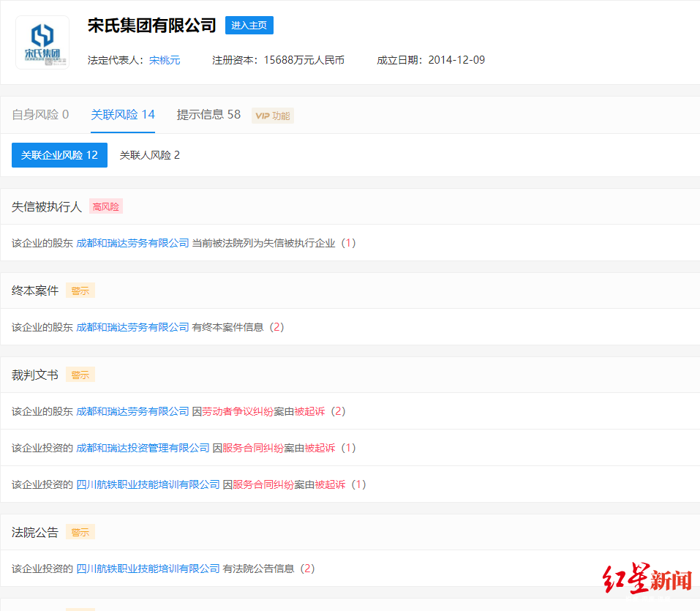Viewport: 700px width, 611px height.
Task: Open 成都和瑞达投资管理有限公司 link
Action: (x=143, y=448)
